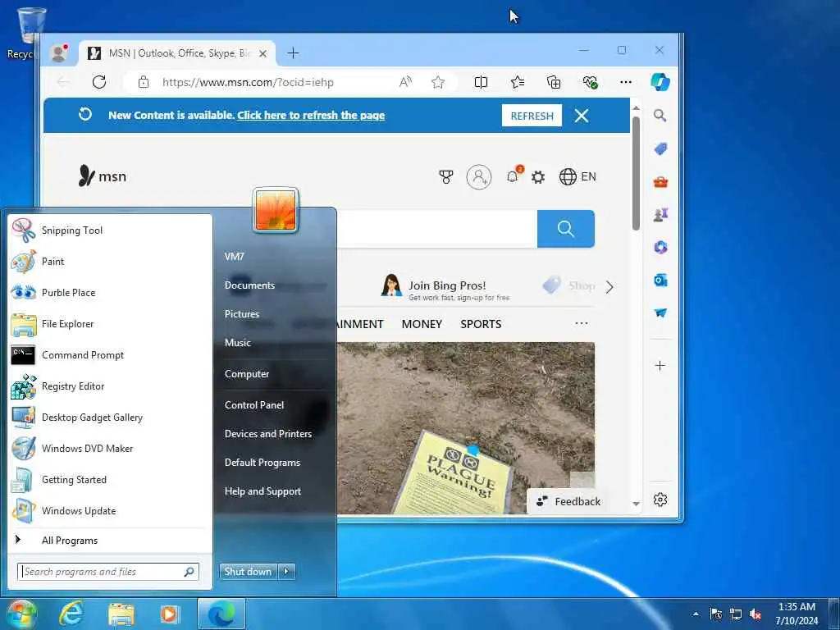Open Purble Place game
The width and height of the screenshot is (840, 630).
(109, 293)
